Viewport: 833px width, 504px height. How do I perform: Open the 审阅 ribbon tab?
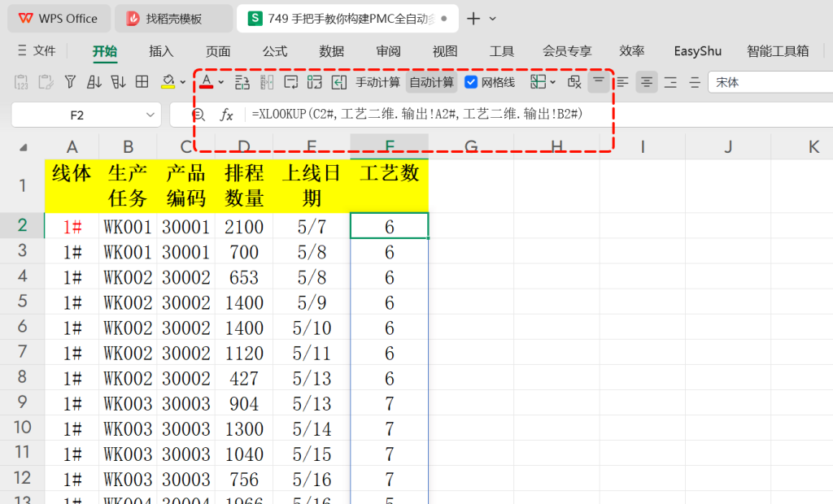[x=388, y=51]
